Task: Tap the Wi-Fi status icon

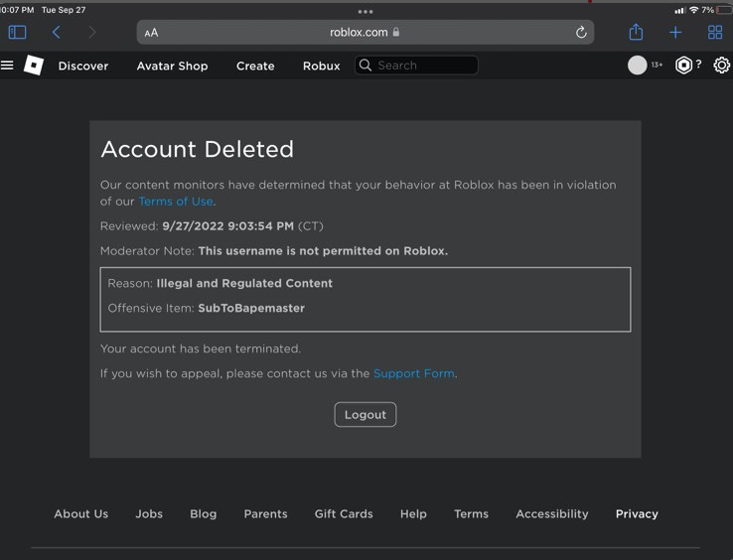Action: (693, 10)
